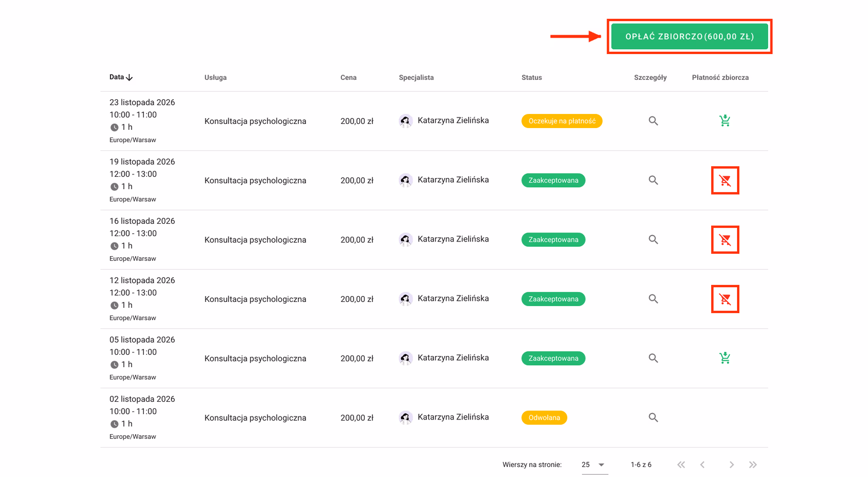Go to the next page arrow

731,465
